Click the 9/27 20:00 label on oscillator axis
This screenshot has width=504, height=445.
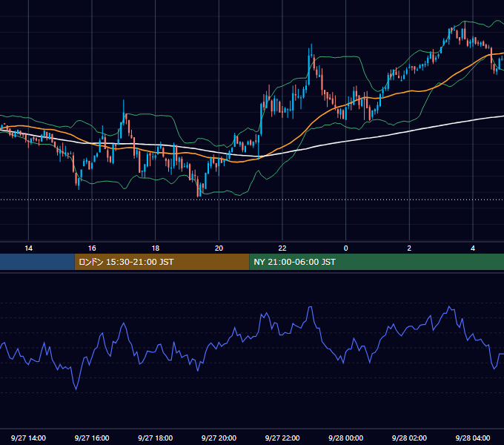[219, 438]
